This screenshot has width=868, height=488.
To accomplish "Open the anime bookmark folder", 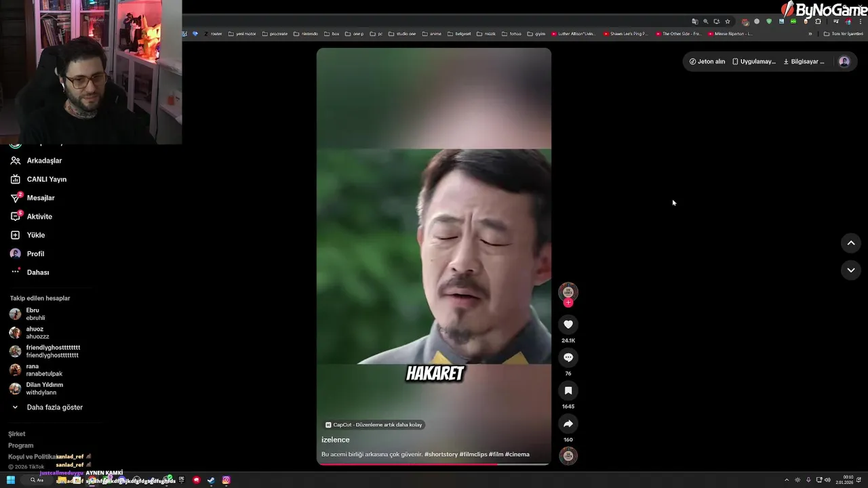I will [431, 33].
